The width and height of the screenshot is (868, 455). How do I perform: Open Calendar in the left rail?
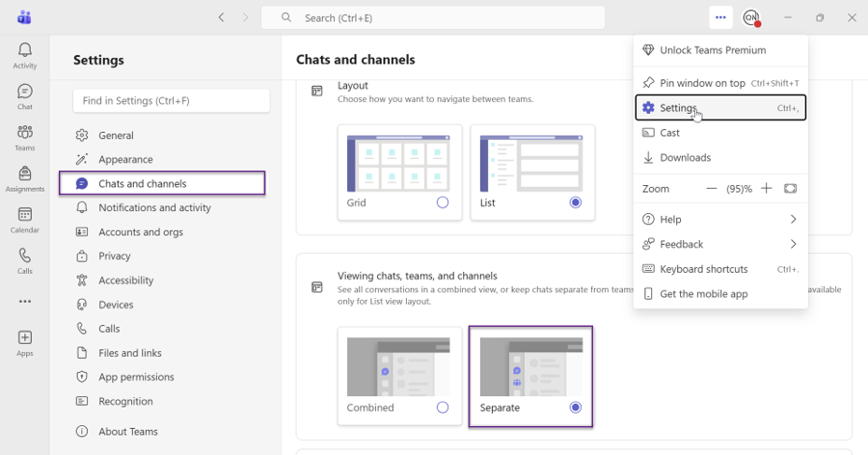point(25,221)
